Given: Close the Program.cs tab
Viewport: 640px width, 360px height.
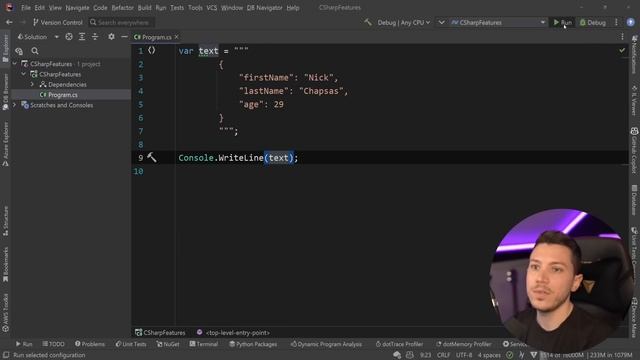Looking at the screenshot, I should click(176, 37).
